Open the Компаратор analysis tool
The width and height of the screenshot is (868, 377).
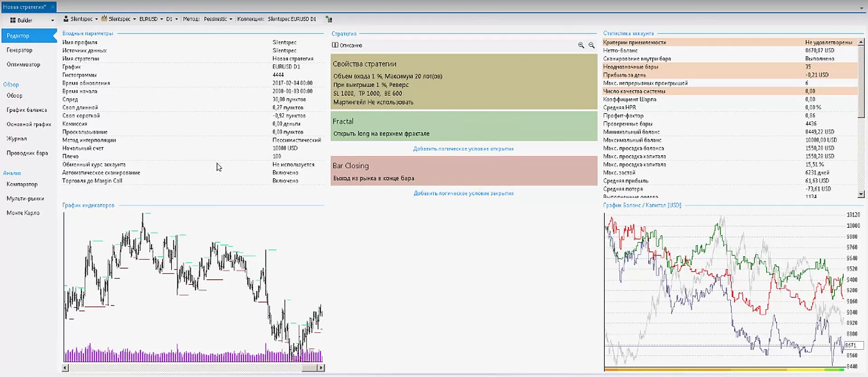click(x=22, y=184)
